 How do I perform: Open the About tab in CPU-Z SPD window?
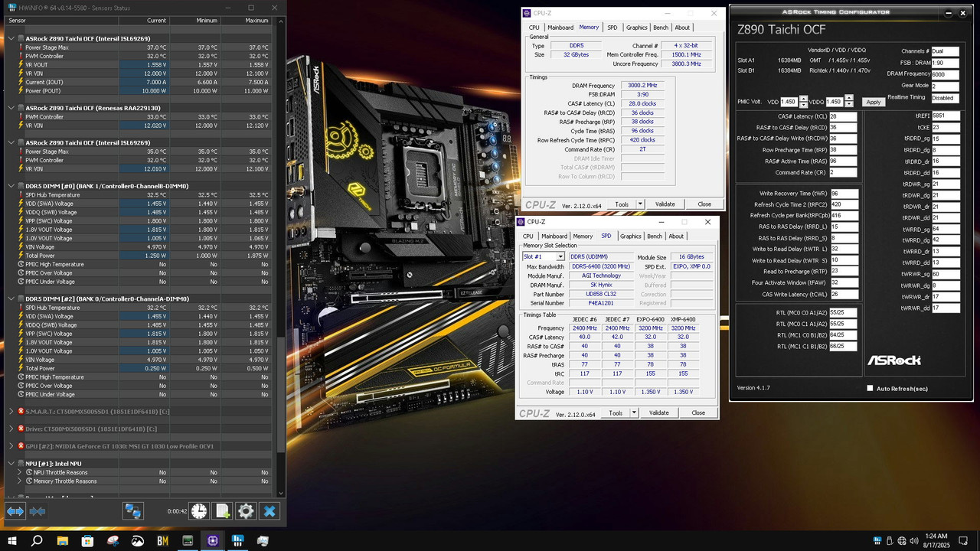[676, 236]
